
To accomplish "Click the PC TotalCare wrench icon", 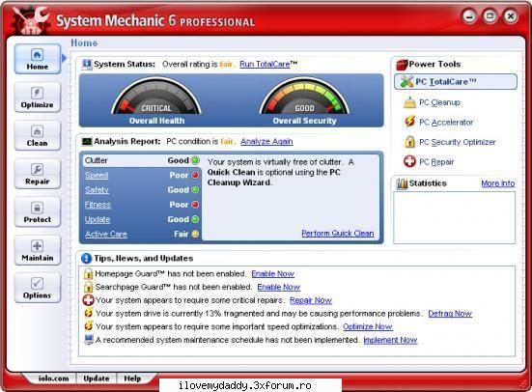I will 406,81.
